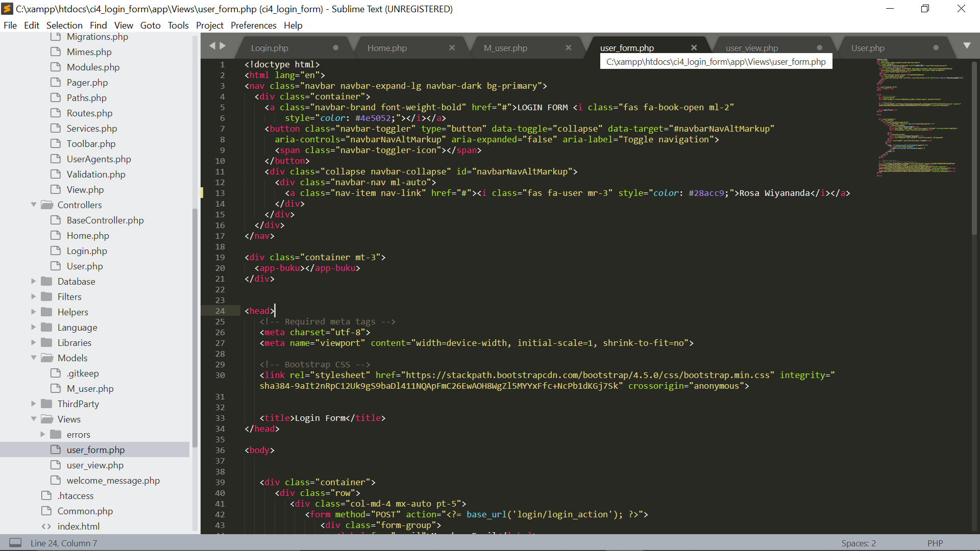The width and height of the screenshot is (980, 551).
Task: Go to next tab with right arrow
Action: point(223,46)
